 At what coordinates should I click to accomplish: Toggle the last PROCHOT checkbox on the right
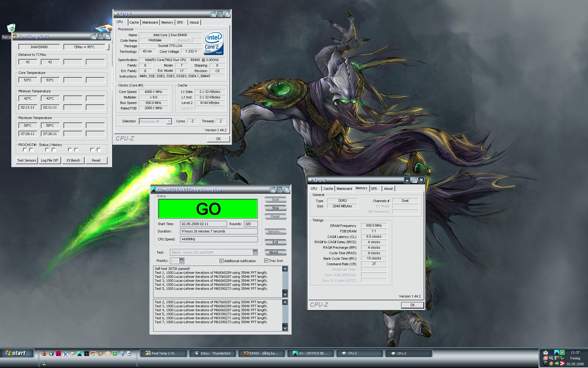[x=99, y=150]
